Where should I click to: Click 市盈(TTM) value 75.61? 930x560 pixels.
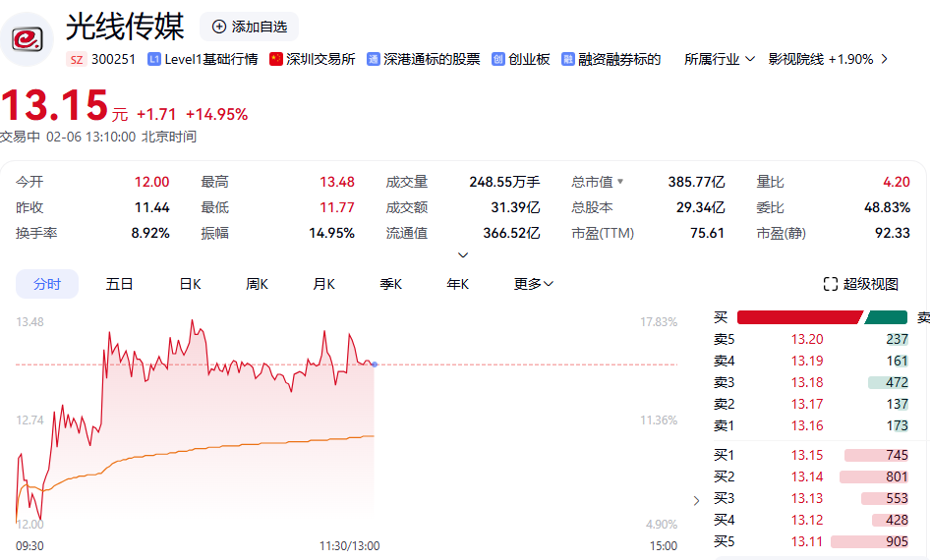tap(707, 233)
